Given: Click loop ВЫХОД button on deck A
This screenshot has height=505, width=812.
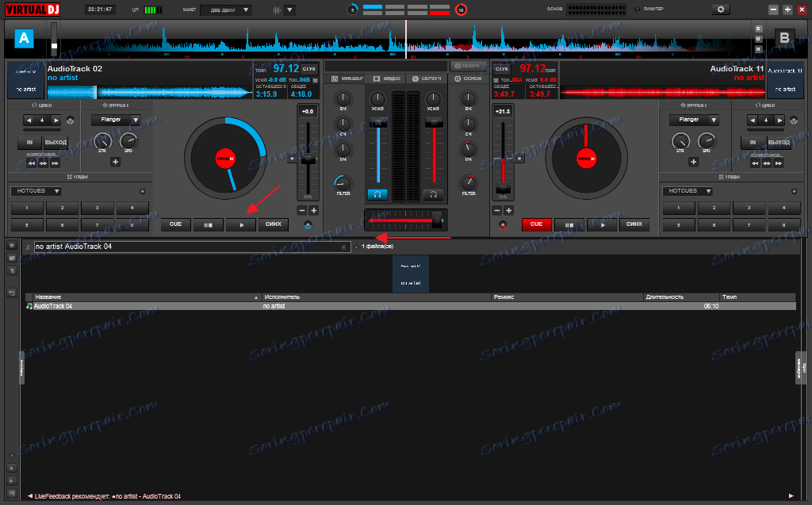Looking at the screenshot, I should click(x=56, y=143).
